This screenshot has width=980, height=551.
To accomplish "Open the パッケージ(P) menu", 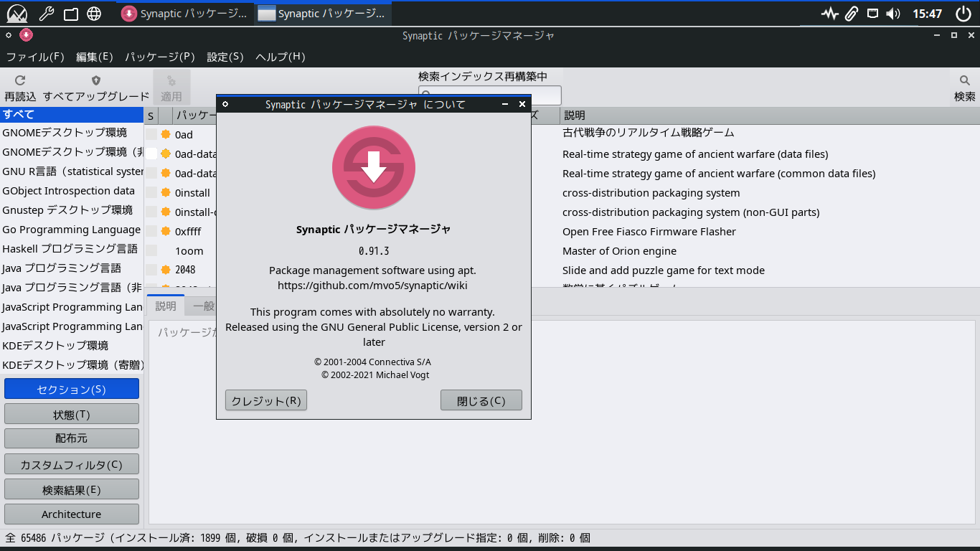I will [160, 57].
